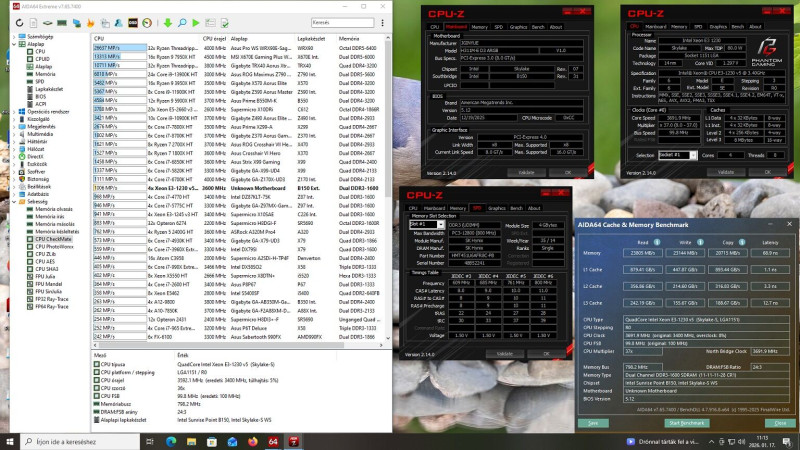Click the taskbar search box

(x=80, y=441)
